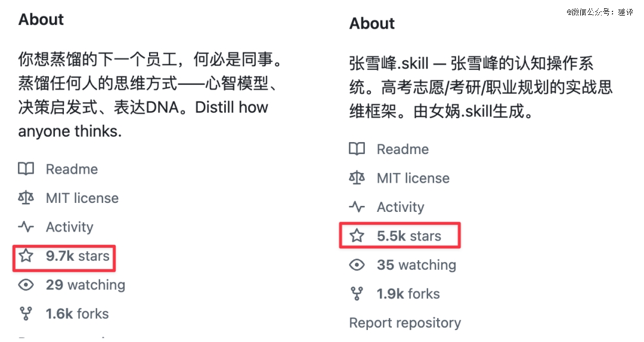
Task: Open the 9.7k stars link
Action: click(x=78, y=257)
